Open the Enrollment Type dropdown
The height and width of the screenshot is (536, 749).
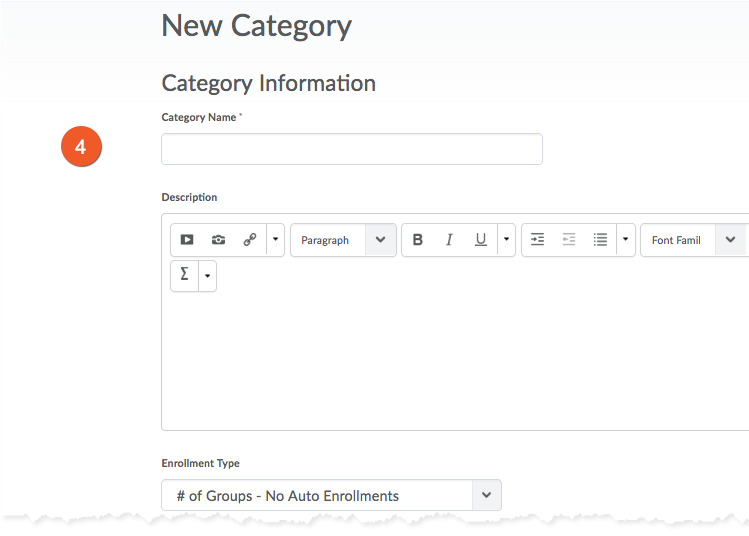(x=331, y=495)
